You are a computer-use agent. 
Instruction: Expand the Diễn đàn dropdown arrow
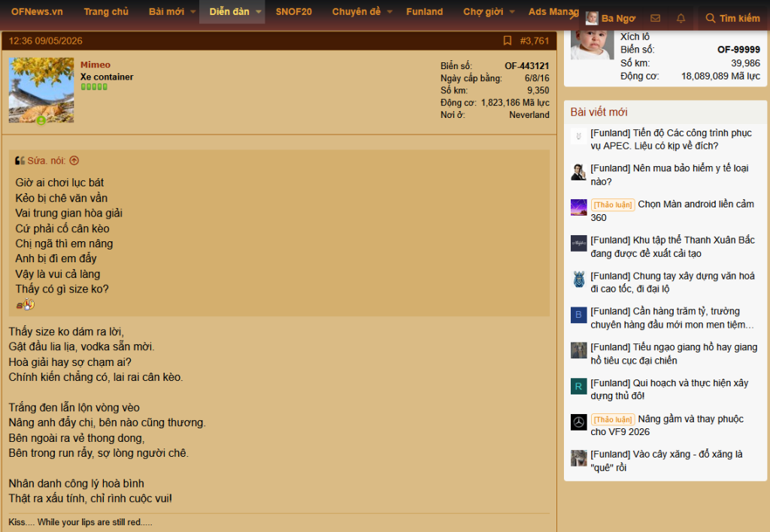pyautogui.click(x=259, y=12)
